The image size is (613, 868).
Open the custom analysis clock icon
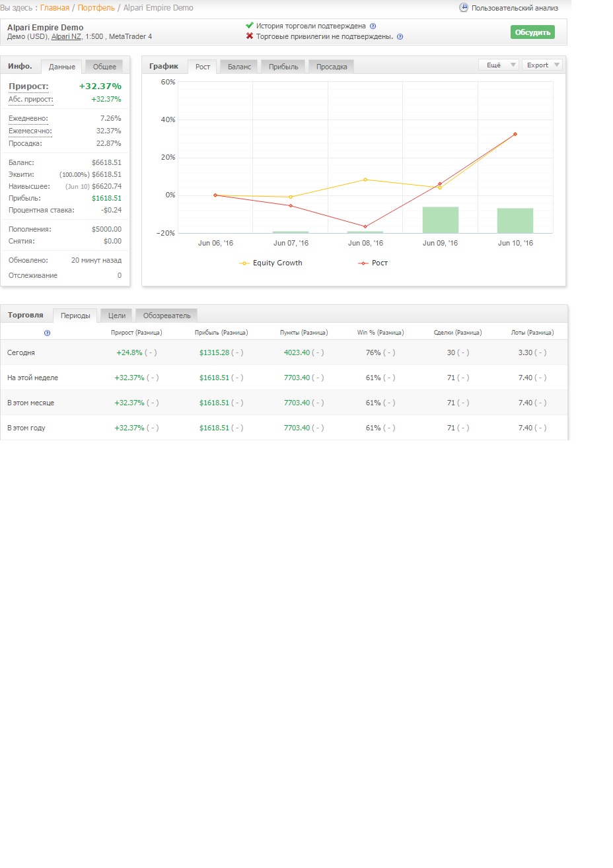point(464,8)
